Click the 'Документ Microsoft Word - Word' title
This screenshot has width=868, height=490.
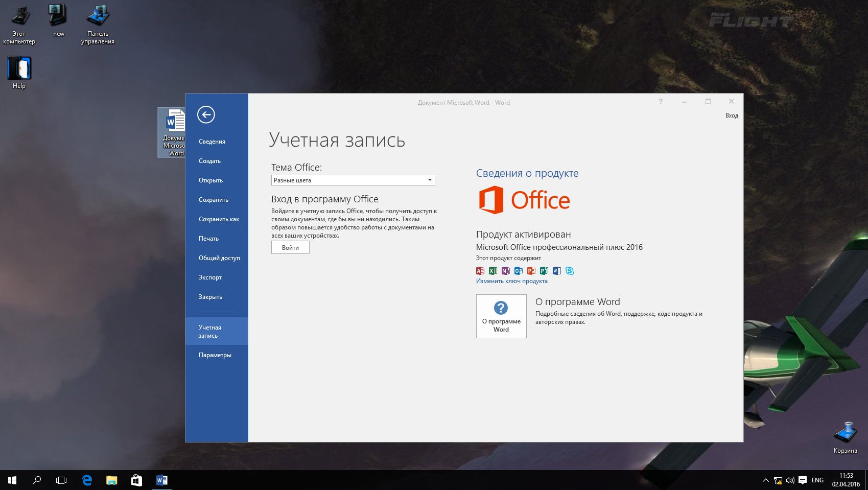coord(463,103)
